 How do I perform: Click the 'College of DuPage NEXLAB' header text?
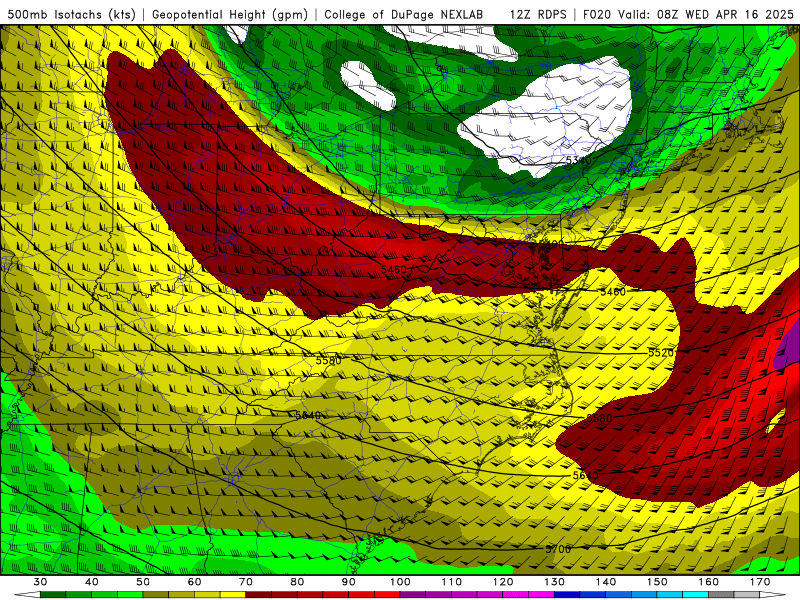[x=403, y=14]
